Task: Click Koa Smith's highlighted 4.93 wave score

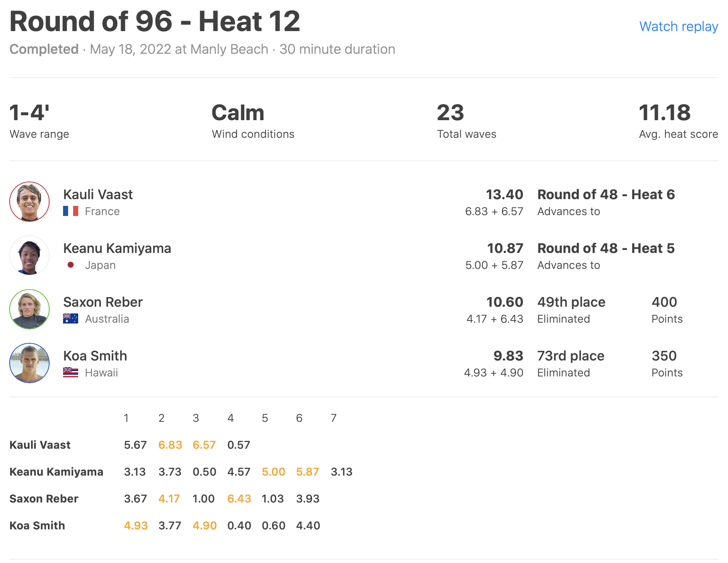Action: 136,526
